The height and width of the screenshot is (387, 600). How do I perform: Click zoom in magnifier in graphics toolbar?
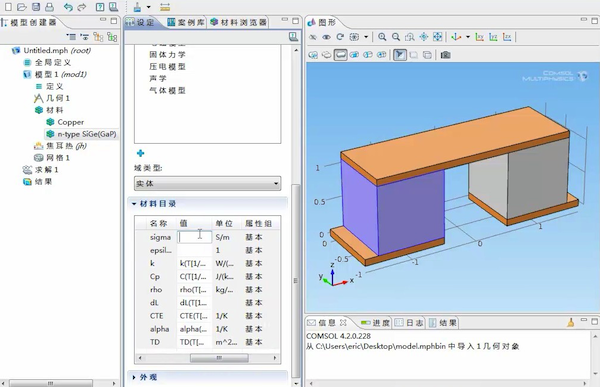tap(382, 37)
